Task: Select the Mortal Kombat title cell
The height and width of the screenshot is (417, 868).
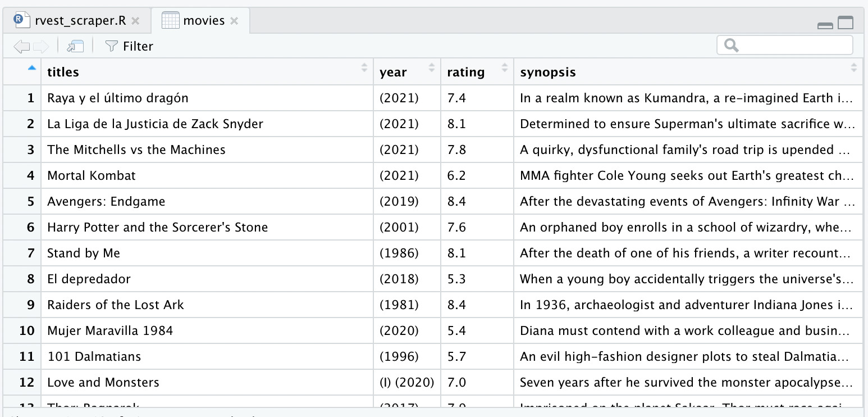Action: (207, 175)
